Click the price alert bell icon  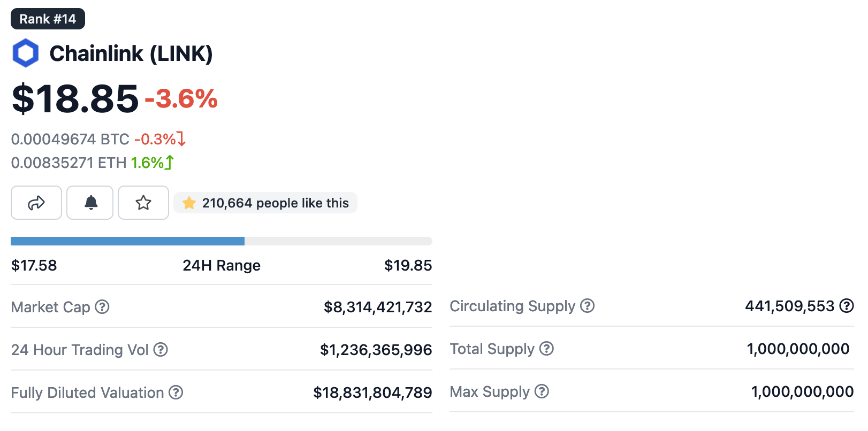[91, 203]
